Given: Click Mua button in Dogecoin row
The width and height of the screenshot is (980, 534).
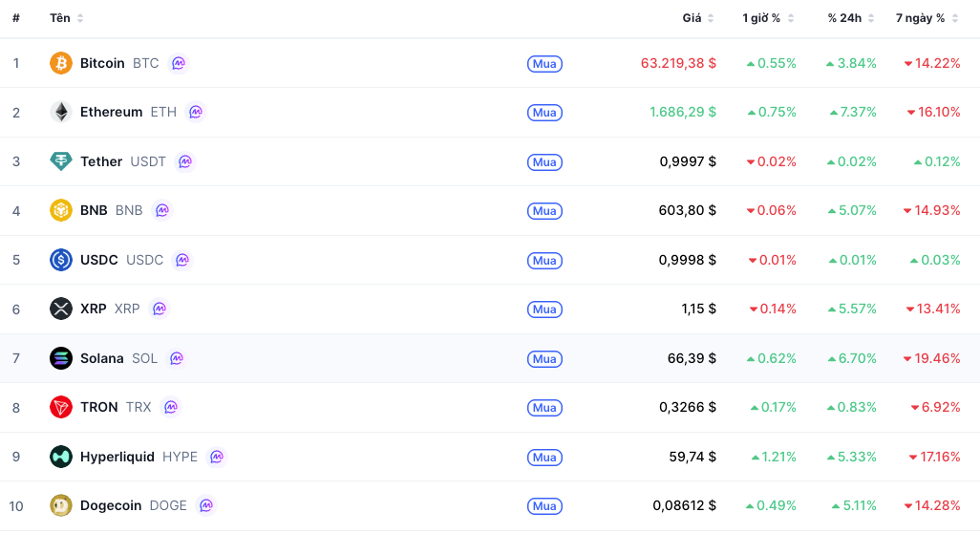Looking at the screenshot, I should (544, 506).
